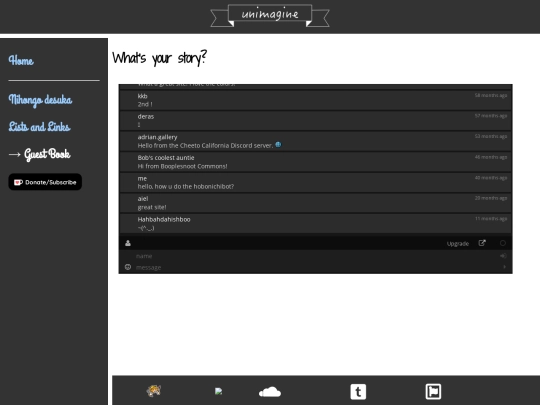Click the chatbox user profile icon
This screenshot has width=540, height=405.
(x=128, y=243)
